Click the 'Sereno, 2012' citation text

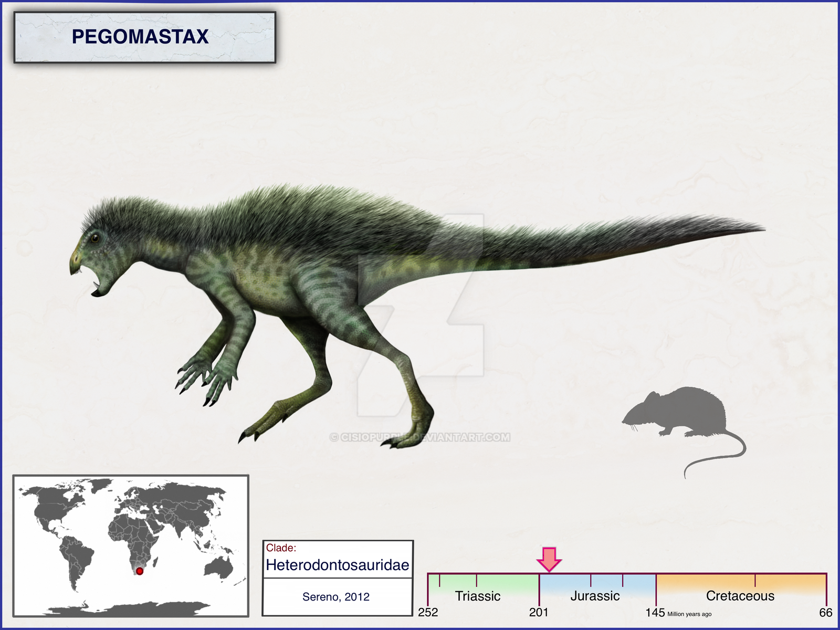click(336, 597)
